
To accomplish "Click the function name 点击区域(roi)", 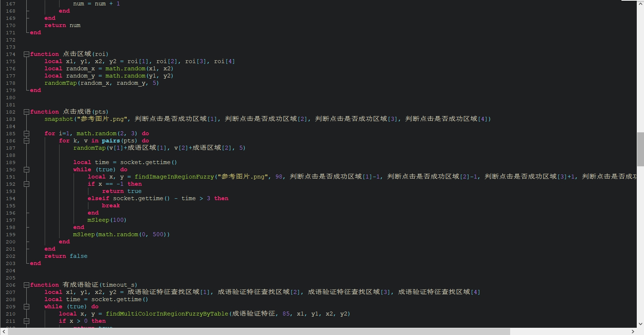I will tap(86, 54).
